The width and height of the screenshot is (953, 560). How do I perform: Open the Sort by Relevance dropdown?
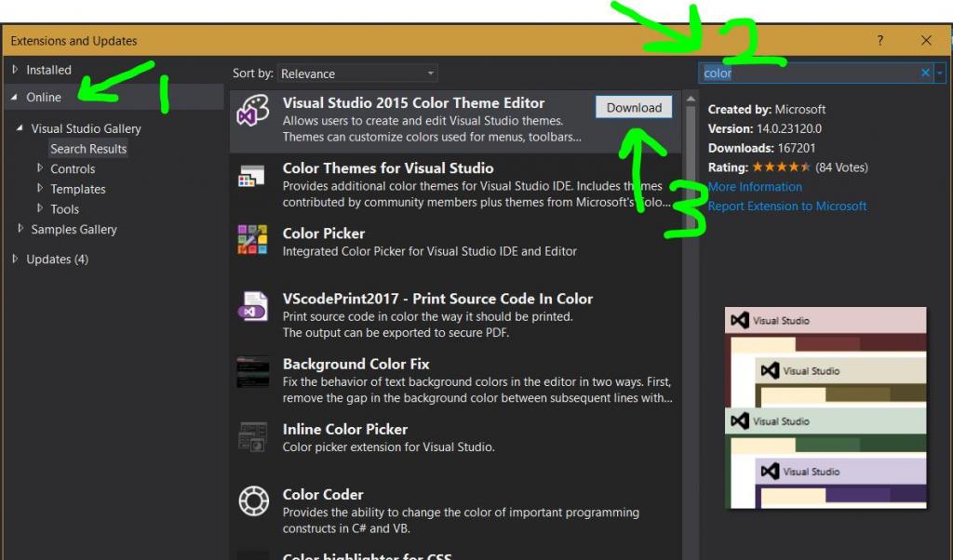[x=429, y=73]
